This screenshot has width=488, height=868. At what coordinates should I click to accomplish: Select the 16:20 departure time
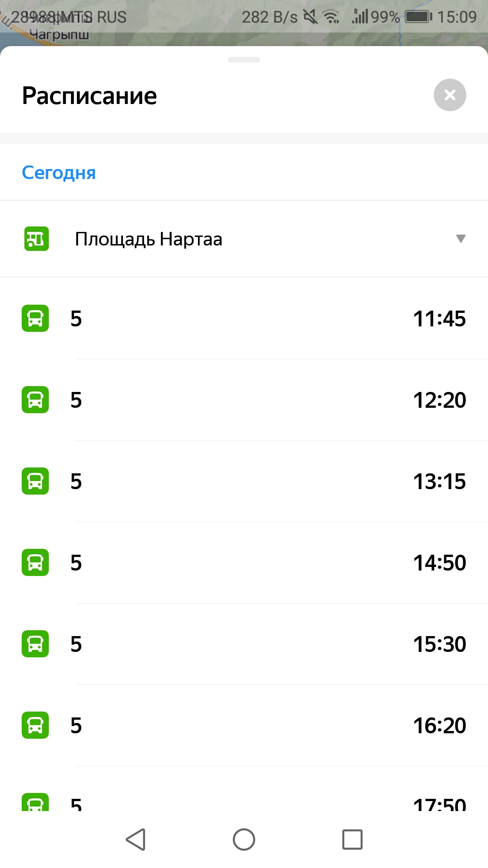439,726
